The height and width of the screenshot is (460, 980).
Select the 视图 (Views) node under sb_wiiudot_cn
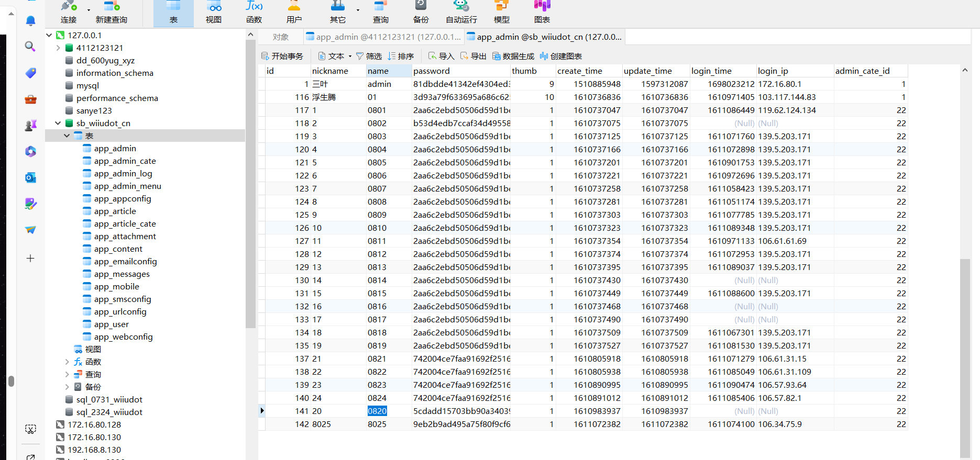click(x=93, y=349)
